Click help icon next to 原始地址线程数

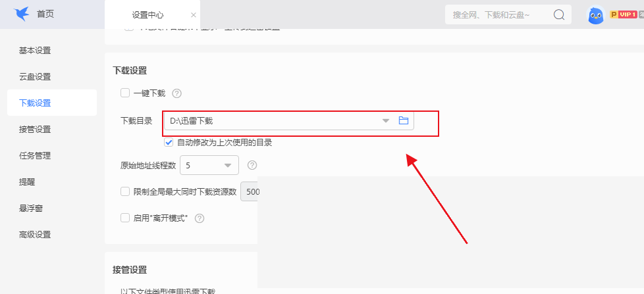[x=252, y=165]
